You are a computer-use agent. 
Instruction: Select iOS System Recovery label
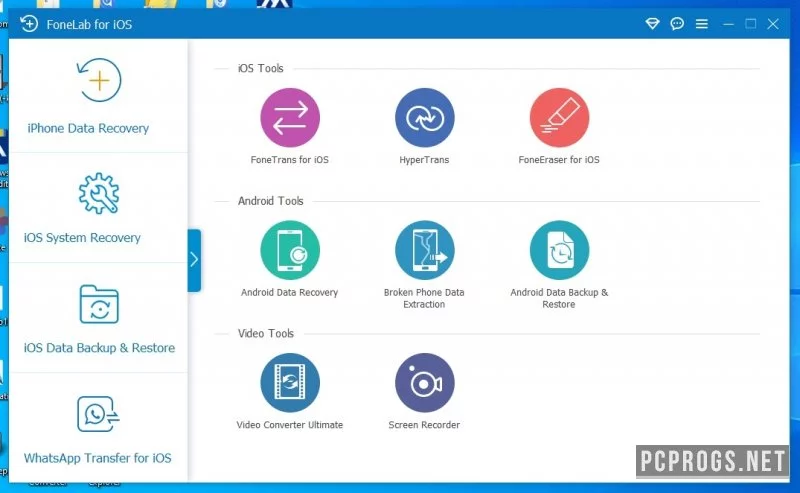[82, 238]
